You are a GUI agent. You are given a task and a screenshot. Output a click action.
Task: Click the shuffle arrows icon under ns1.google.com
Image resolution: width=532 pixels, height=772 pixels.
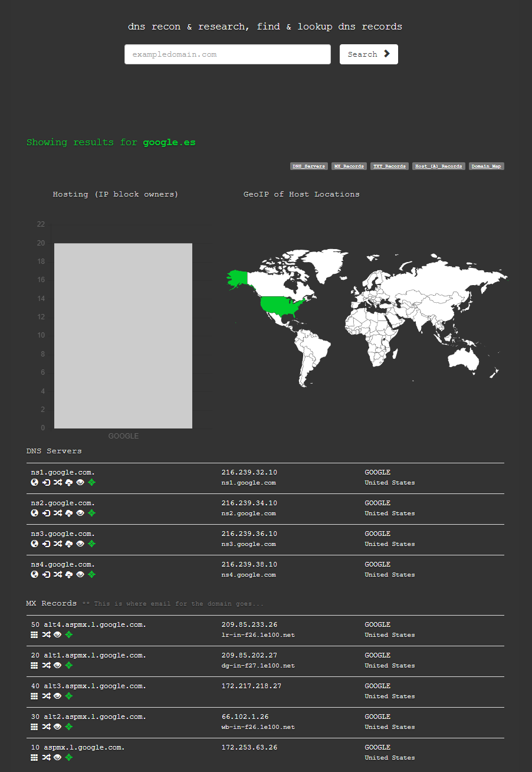57,482
